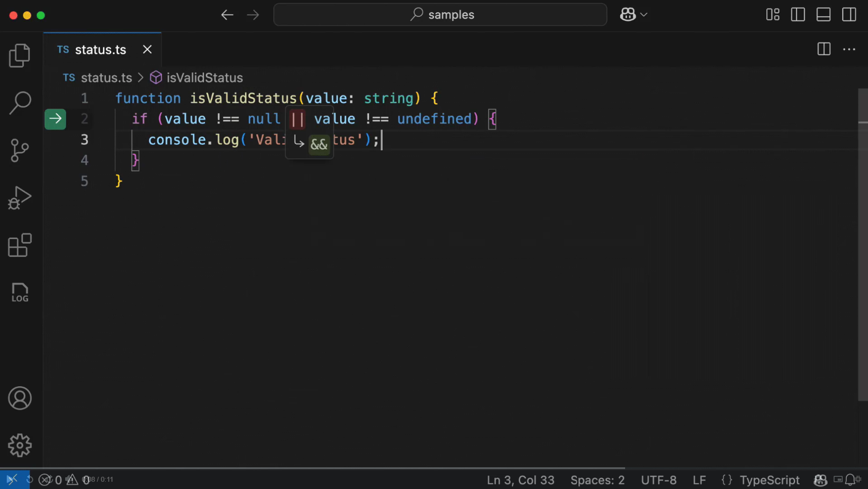
Task: Click the Ln 3, Col 33 cursor position
Action: coord(521,480)
